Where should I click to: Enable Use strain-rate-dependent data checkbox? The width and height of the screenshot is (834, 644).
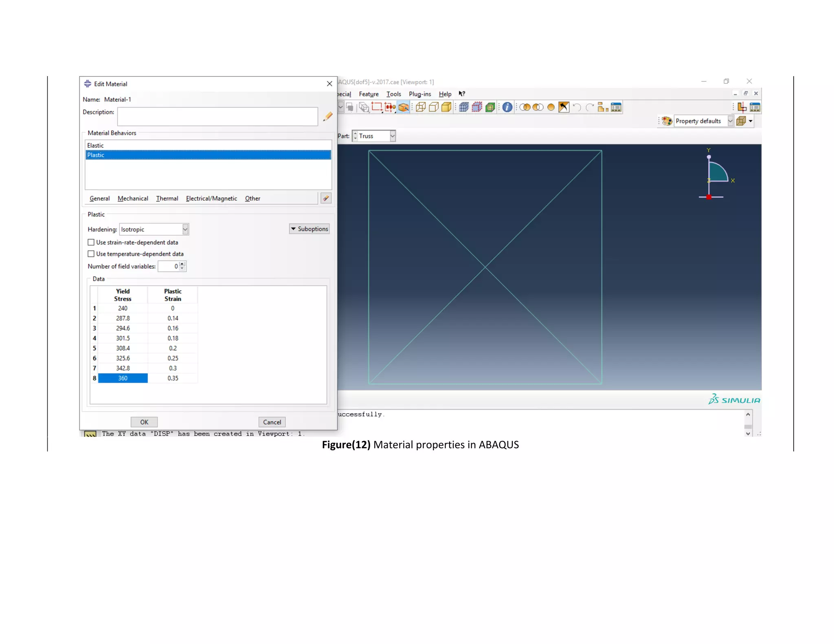91,242
